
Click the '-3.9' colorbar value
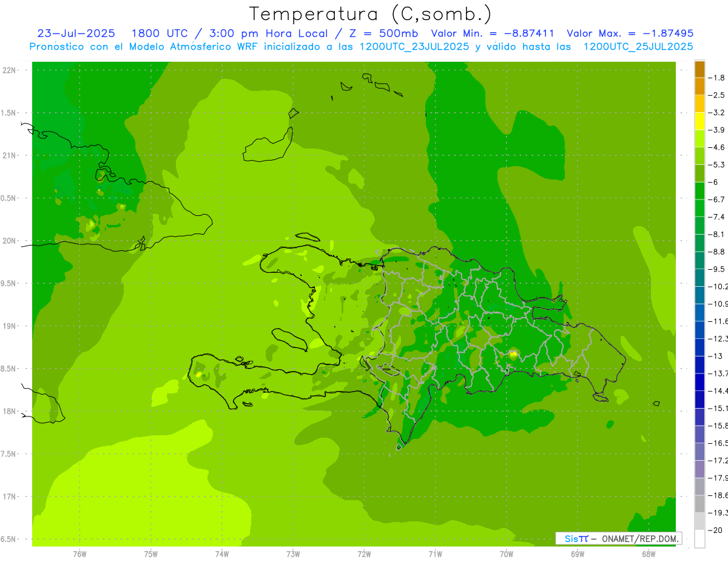(716, 130)
